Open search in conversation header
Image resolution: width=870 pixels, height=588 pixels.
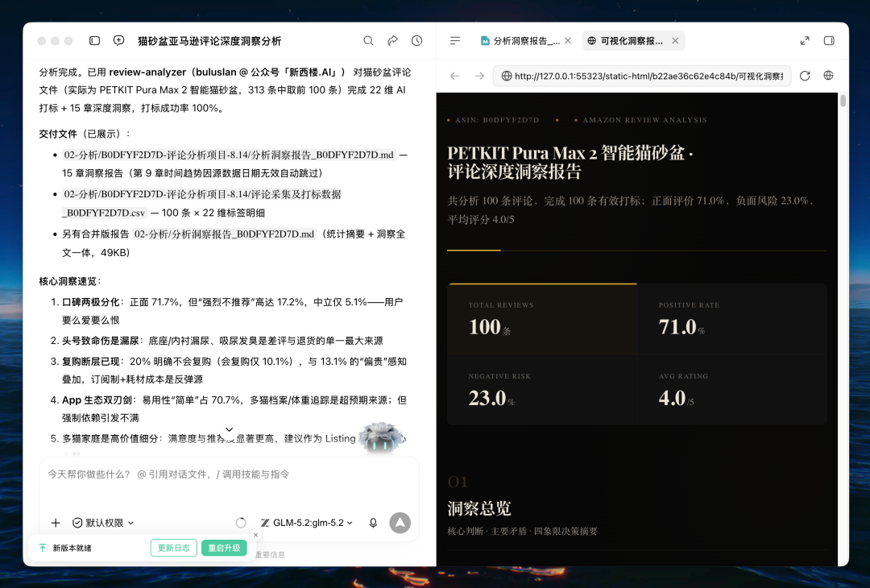tap(368, 40)
